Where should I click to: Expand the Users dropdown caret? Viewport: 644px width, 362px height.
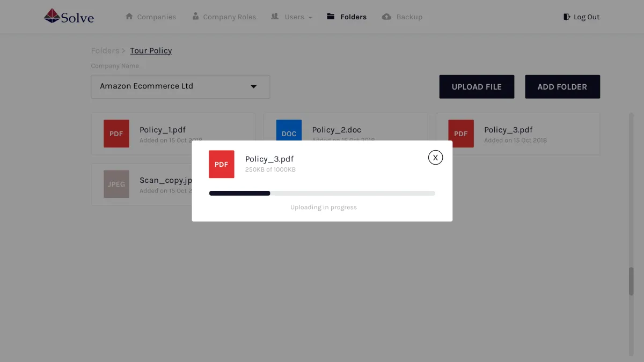(x=310, y=18)
